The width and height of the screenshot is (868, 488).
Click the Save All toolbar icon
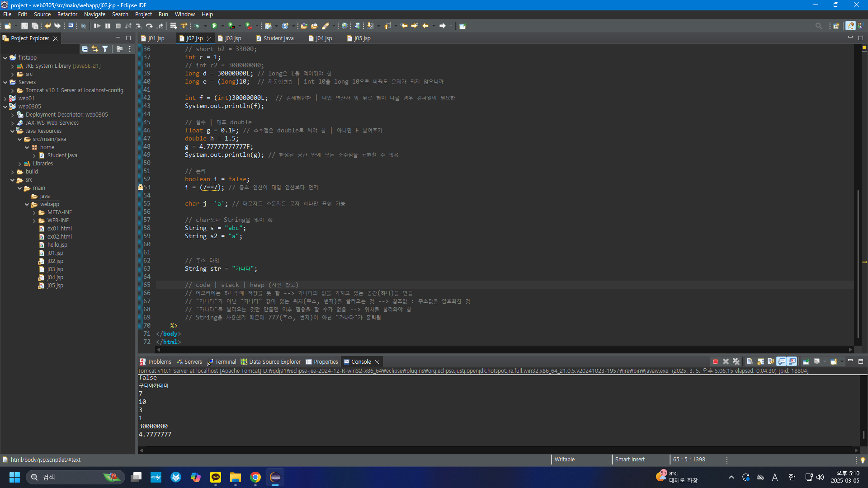pos(35,26)
